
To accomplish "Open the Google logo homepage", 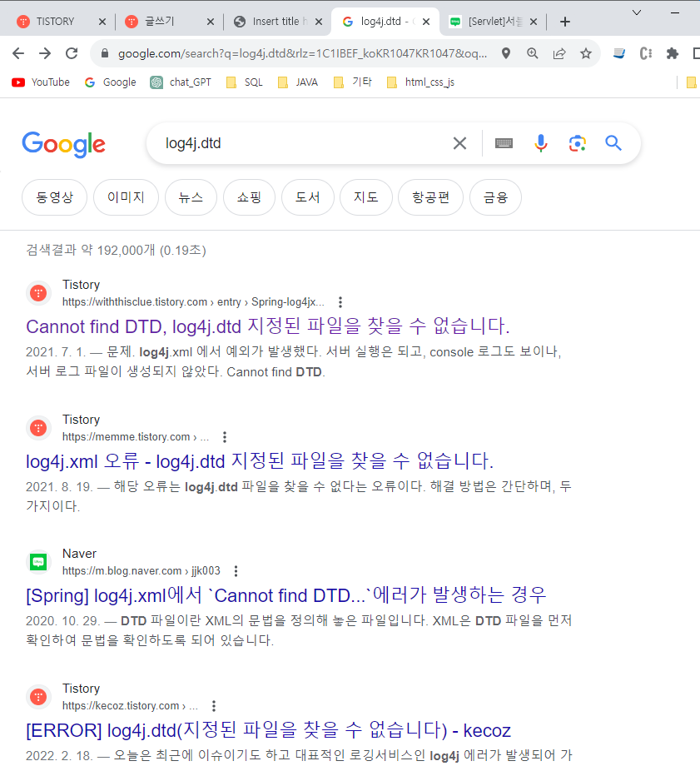I will [x=63, y=144].
